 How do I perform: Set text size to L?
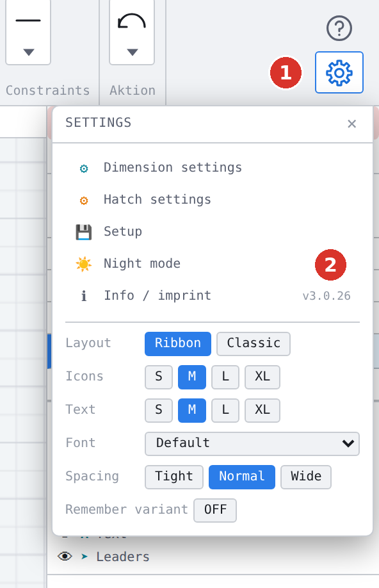(225, 410)
